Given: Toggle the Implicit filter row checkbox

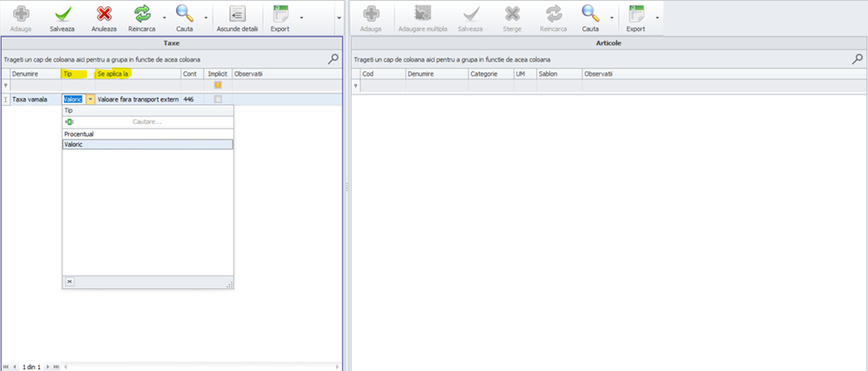Looking at the screenshot, I should 218,85.
